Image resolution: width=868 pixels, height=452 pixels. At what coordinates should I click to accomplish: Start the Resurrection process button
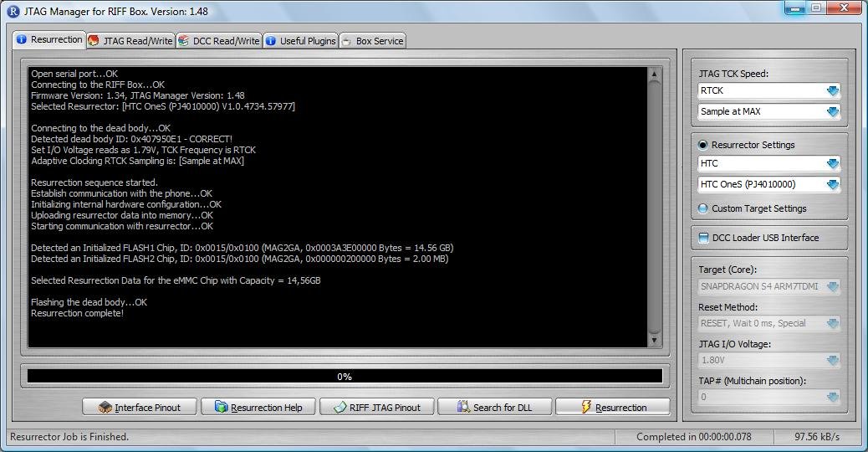tap(613, 407)
